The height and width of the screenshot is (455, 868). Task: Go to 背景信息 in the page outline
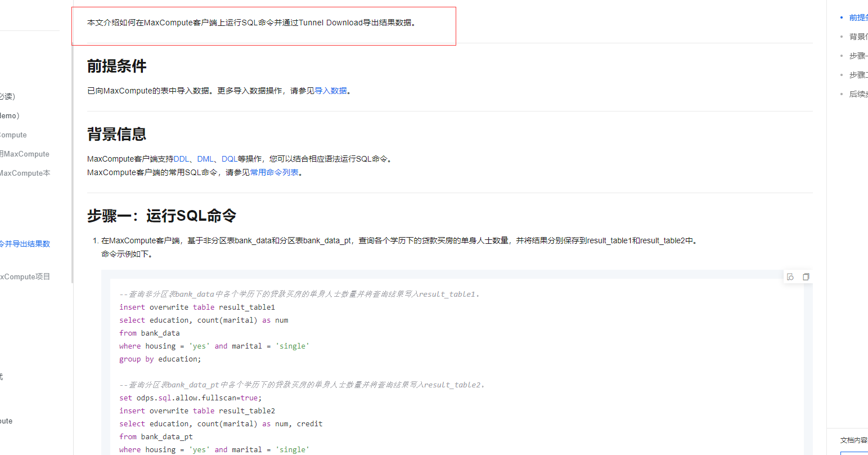(858, 37)
